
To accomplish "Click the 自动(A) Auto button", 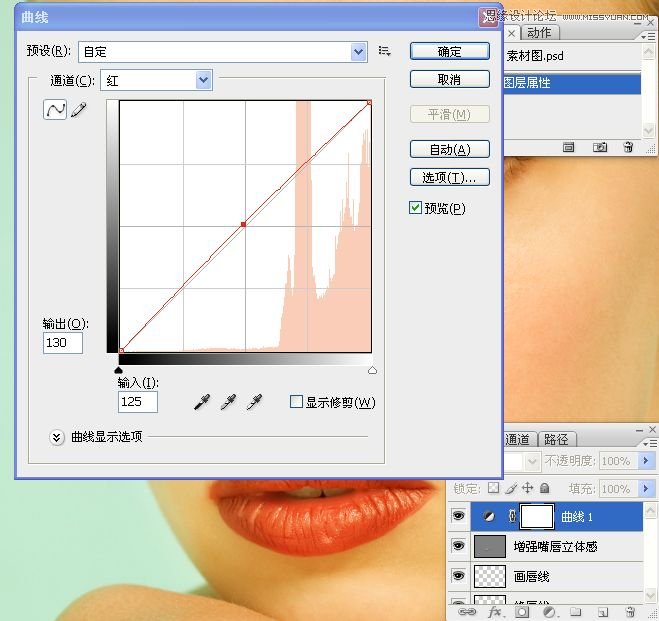I will pyautogui.click(x=450, y=149).
